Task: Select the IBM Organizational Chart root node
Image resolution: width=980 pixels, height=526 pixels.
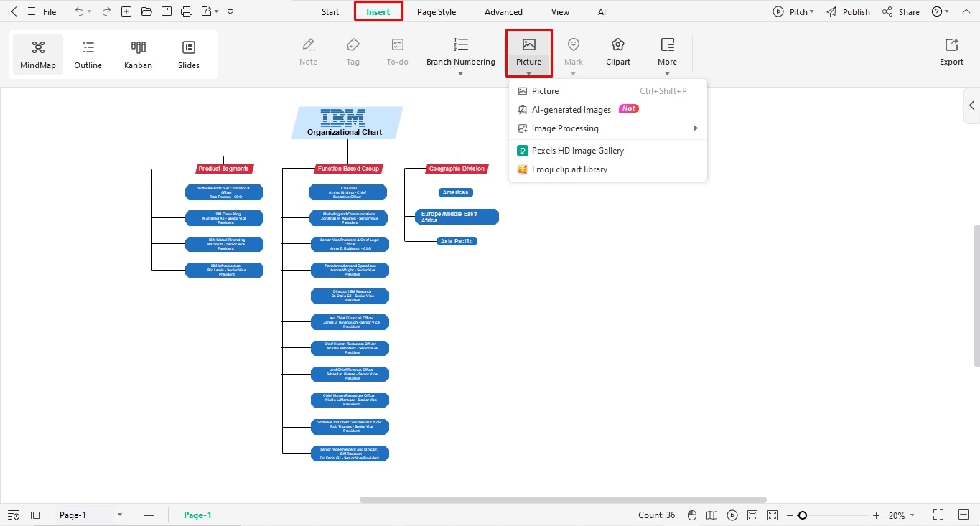Action: click(x=347, y=123)
